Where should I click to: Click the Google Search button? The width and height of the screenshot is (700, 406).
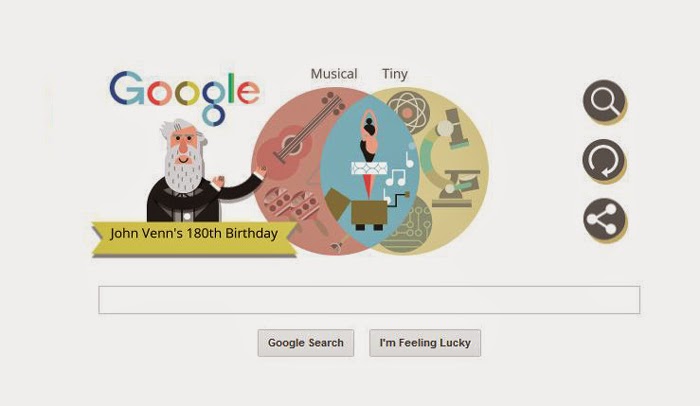306,343
